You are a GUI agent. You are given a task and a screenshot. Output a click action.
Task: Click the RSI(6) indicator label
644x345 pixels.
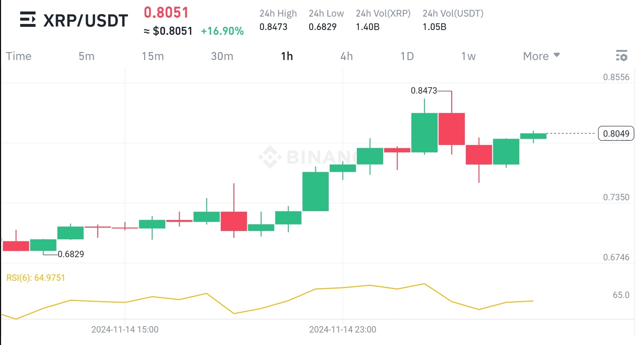pos(35,278)
